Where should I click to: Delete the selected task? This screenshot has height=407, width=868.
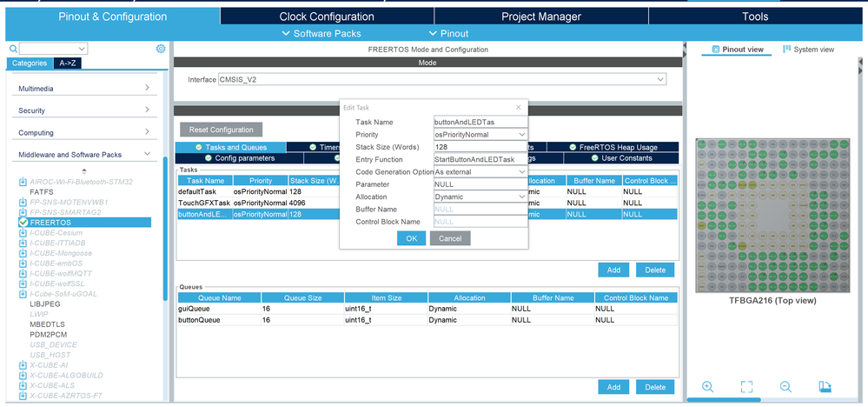pos(655,270)
